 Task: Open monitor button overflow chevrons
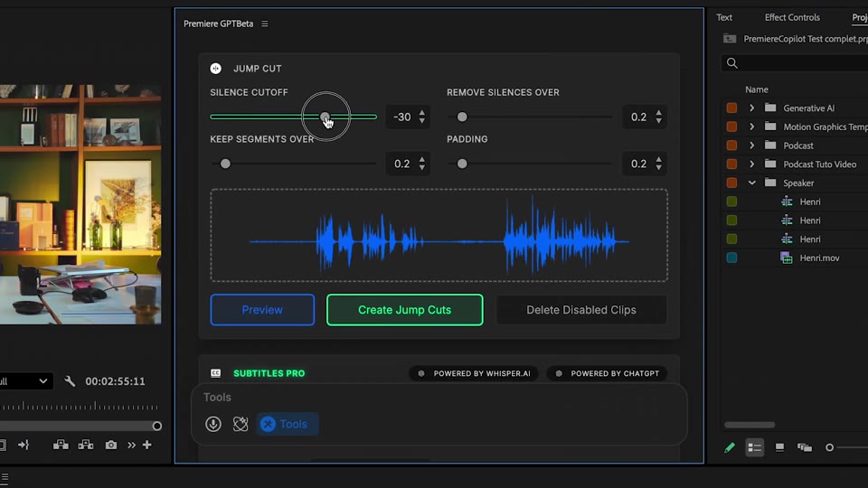click(x=131, y=445)
